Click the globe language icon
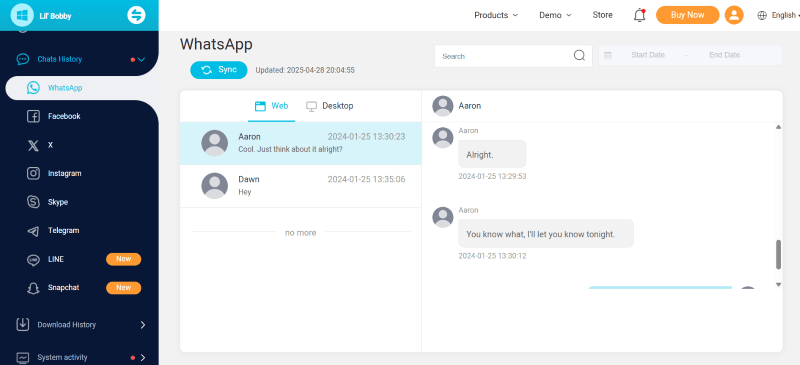 coord(762,15)
